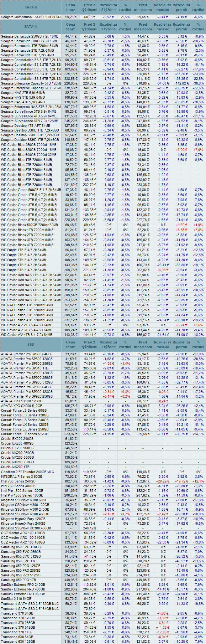This screenshot has width=206, height=644.
Task: Click 362,23 € price of ADATA Premier Pro SP610 1TB
Action: [71, 368]
